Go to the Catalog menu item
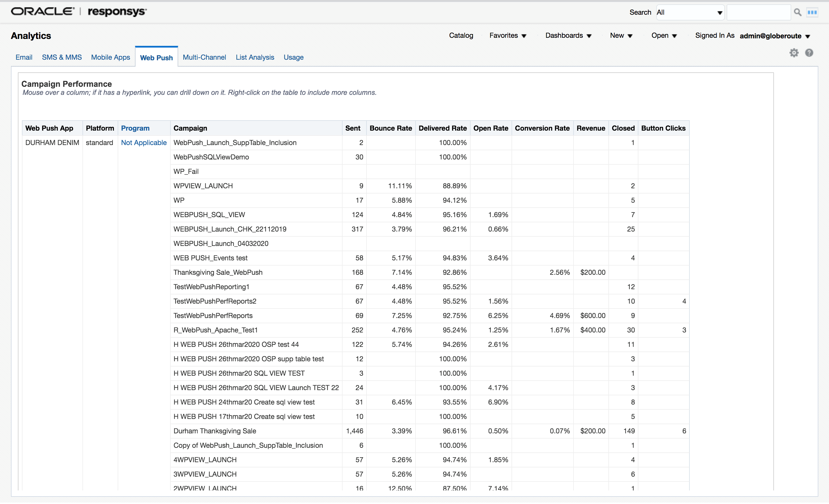The width and height of the screenshot is (829, 504). click(461, 36)
